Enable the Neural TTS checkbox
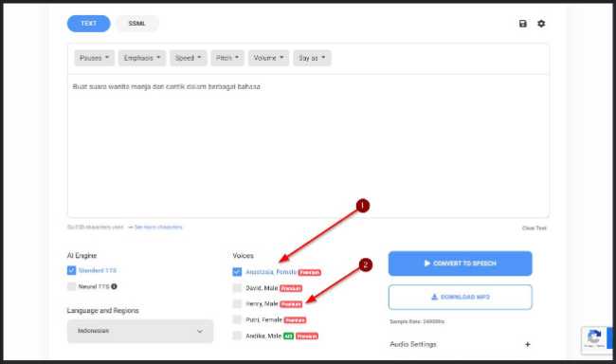The width and height of the screenshot is (616, 364). click(x=71, y=286)
